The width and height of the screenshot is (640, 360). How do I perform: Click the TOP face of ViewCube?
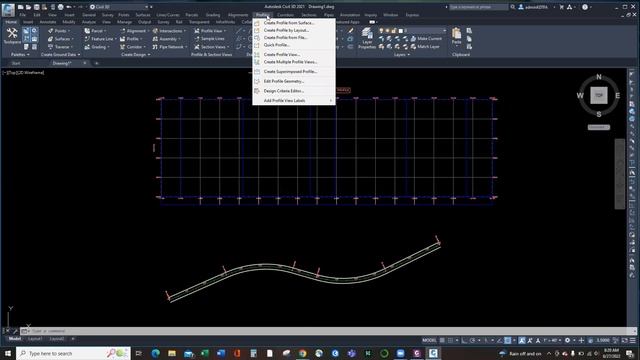[599, 95]
